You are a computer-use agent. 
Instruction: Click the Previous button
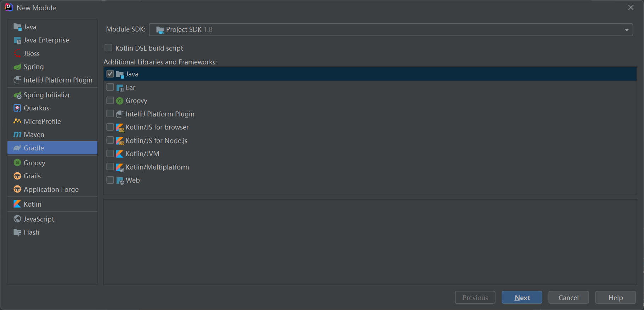click(475, 298)
